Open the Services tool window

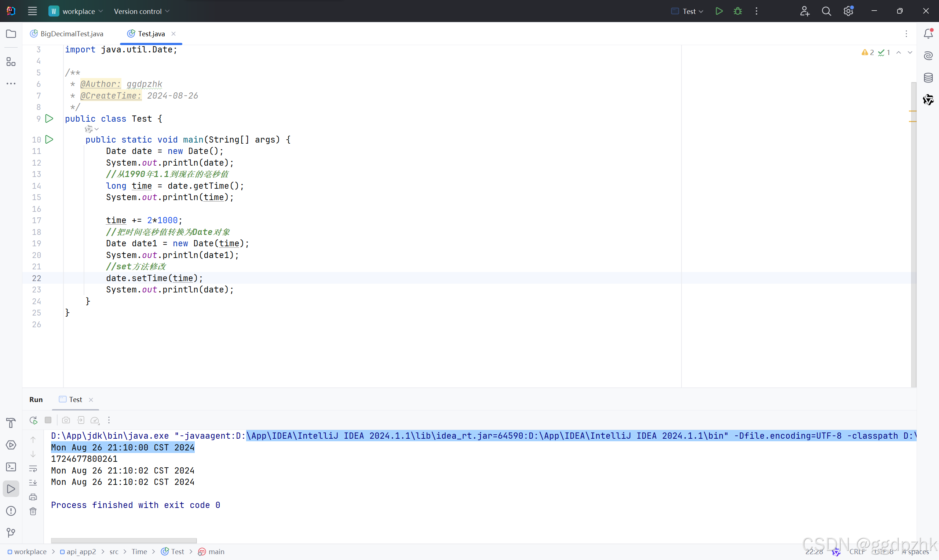[11, 445]
